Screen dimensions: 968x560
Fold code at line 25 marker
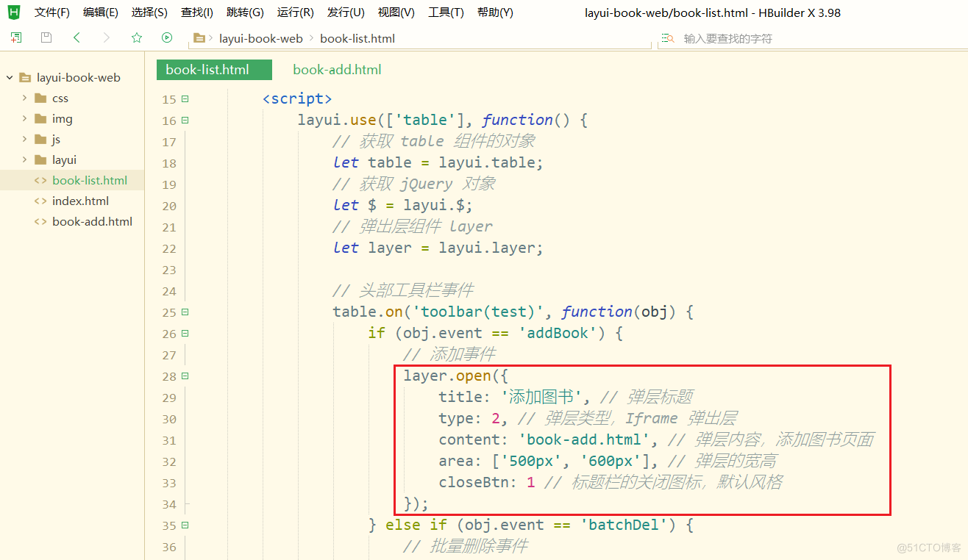185,312
